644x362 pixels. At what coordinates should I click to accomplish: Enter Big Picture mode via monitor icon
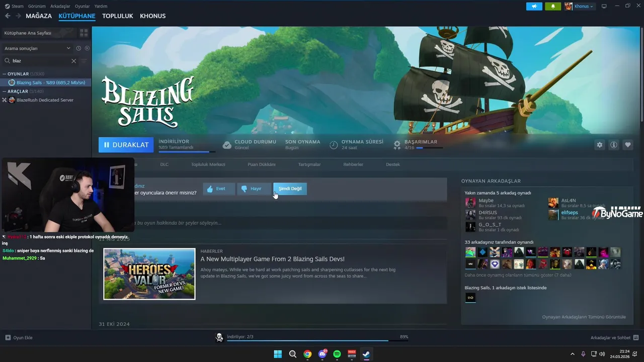(x=604, y=6)
